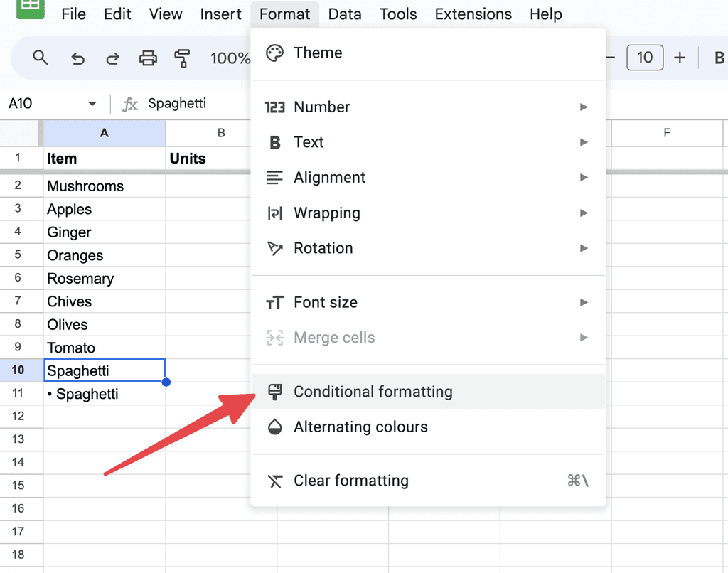Select Conditional formatting from the menu
Image resolution: width=728 pixels, height=573 pixels.
(372, 392)
